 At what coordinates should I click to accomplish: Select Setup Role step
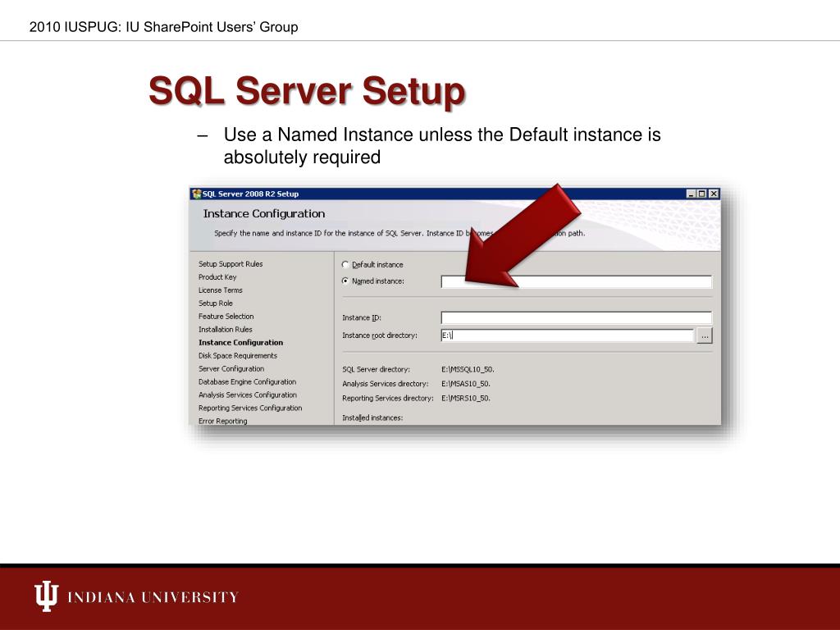point(216,304)
